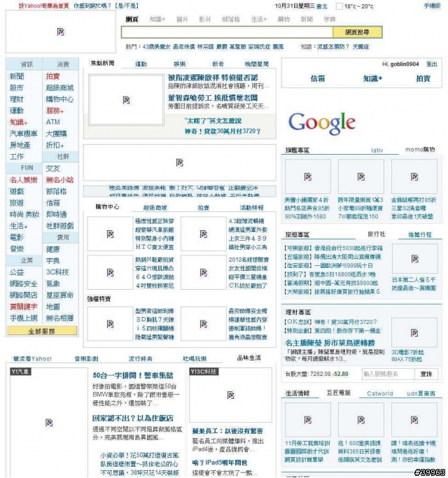Open 電影 in the left sidebar
The image size is (448, 478).
[x=17, y=237]
